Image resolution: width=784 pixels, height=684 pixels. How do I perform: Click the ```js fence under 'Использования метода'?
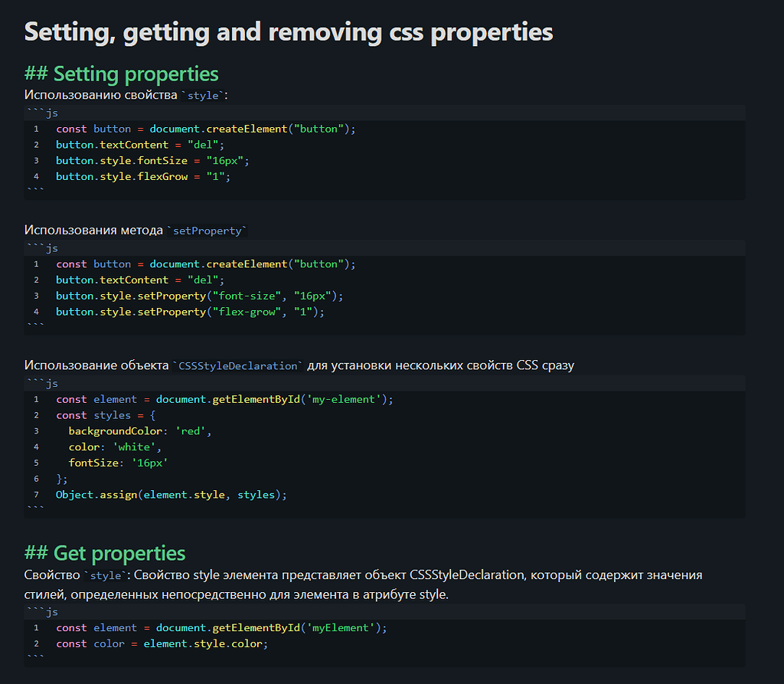coord(43,248)
